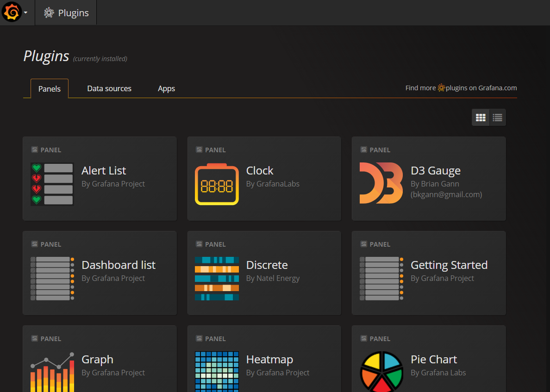
Task: Click 'By Grafana Project' under Dashboard list
Action: (113, 279)
